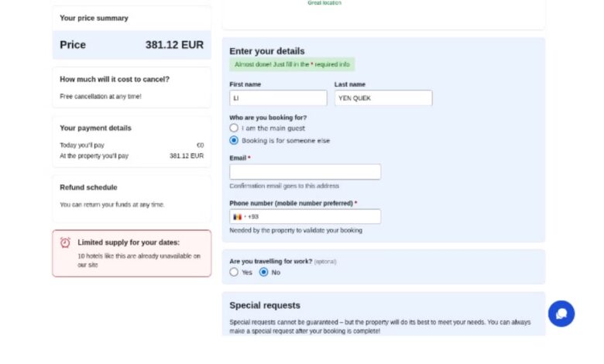This screenshot has width=604, height=364.
Task: Click 'How much will it cost to cancel?' heading
Action: pyautogui.click(x=115, y=79)
